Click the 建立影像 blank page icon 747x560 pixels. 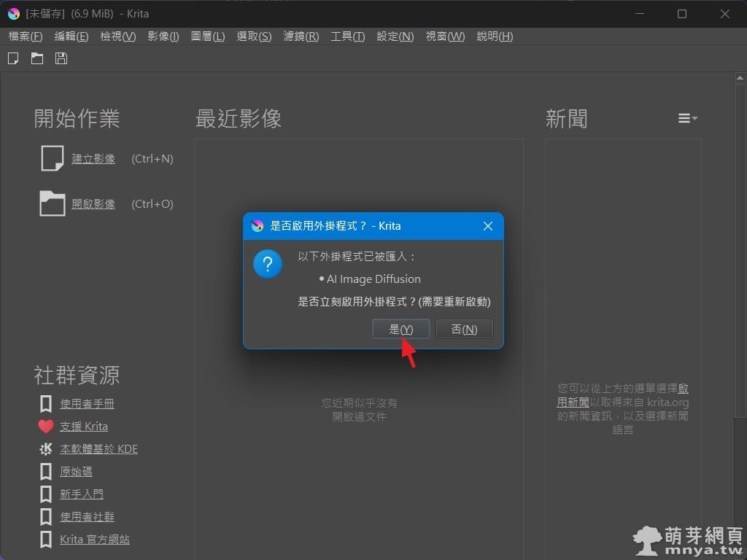(52, 158)
